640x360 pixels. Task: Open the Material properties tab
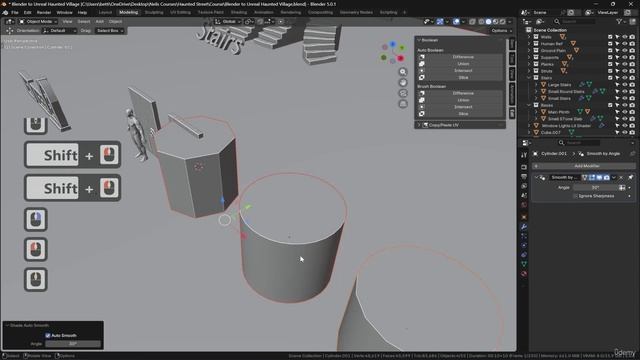(x=524, y=273)
